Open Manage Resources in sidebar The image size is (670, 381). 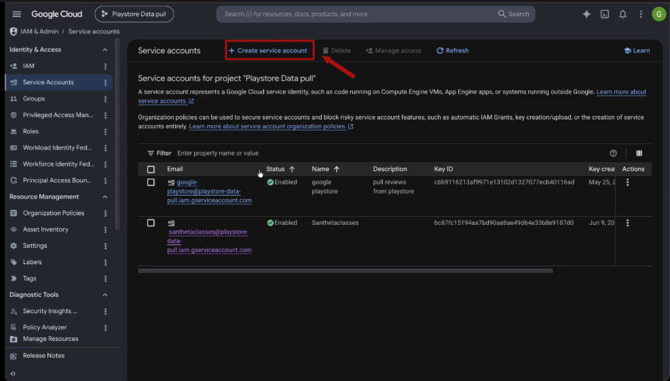tap(50, 339)
